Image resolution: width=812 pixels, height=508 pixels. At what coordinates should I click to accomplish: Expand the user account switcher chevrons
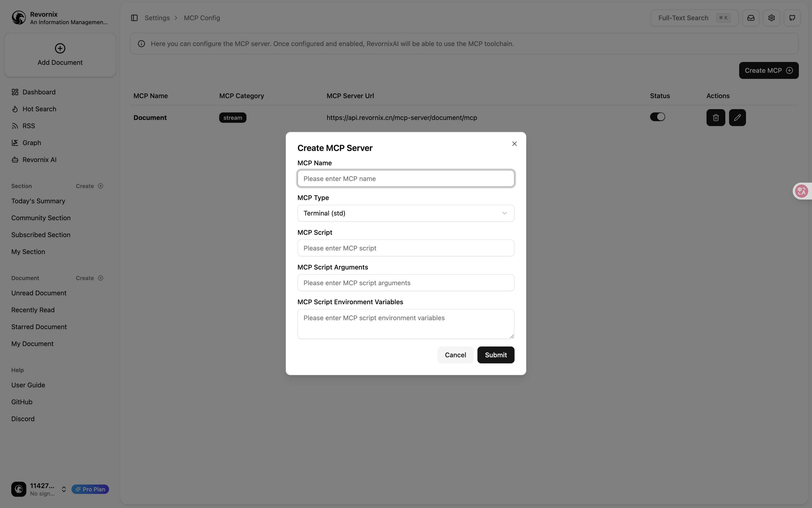coord(63,489)
